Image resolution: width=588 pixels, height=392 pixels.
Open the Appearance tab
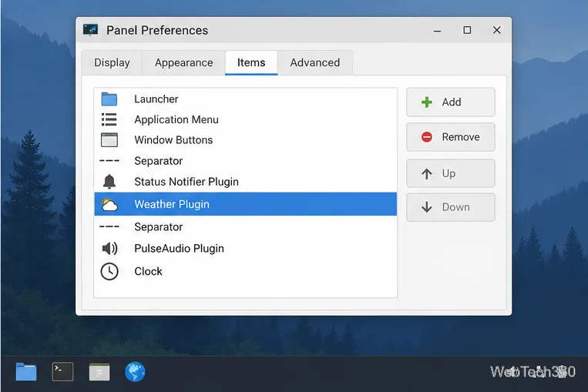point(183,62)
